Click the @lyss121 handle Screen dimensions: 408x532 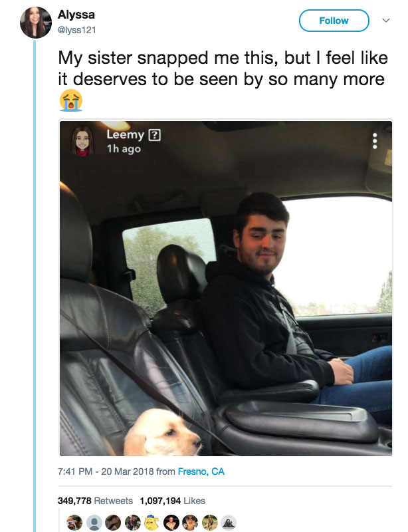point(76,28)
